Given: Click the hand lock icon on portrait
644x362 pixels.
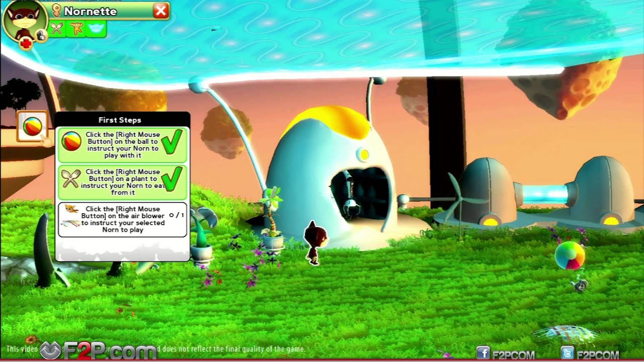Looking at the screenshot, I should tap(41, 35).
